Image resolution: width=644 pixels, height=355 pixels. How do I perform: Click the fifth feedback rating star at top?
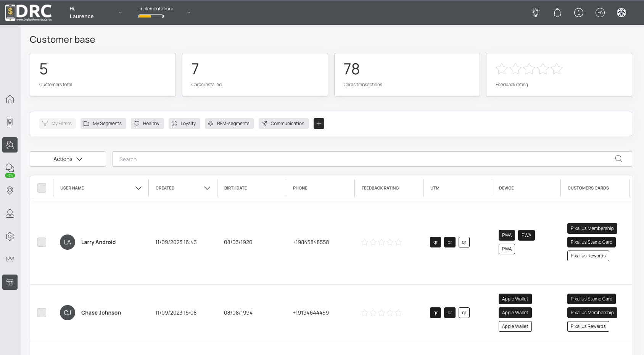pyautogui.click(x=557, y=69)
